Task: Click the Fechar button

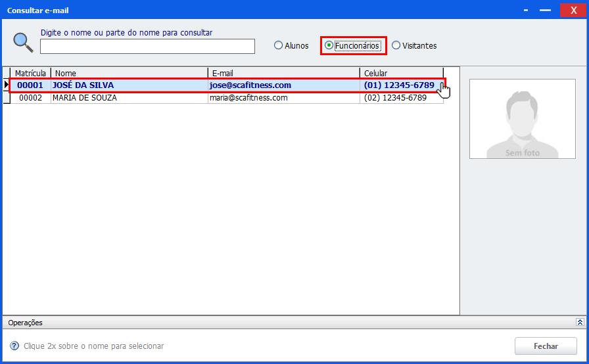Action: click(546, 346)
